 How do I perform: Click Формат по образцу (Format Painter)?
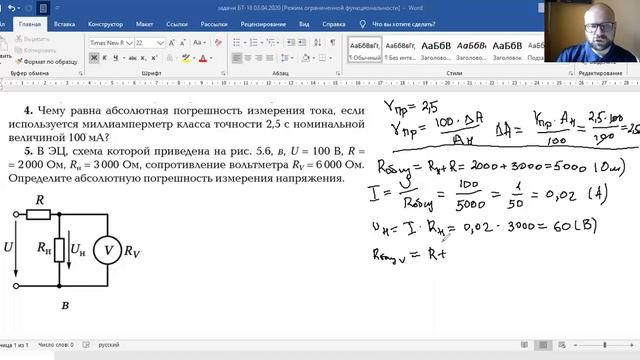(46, 62)
